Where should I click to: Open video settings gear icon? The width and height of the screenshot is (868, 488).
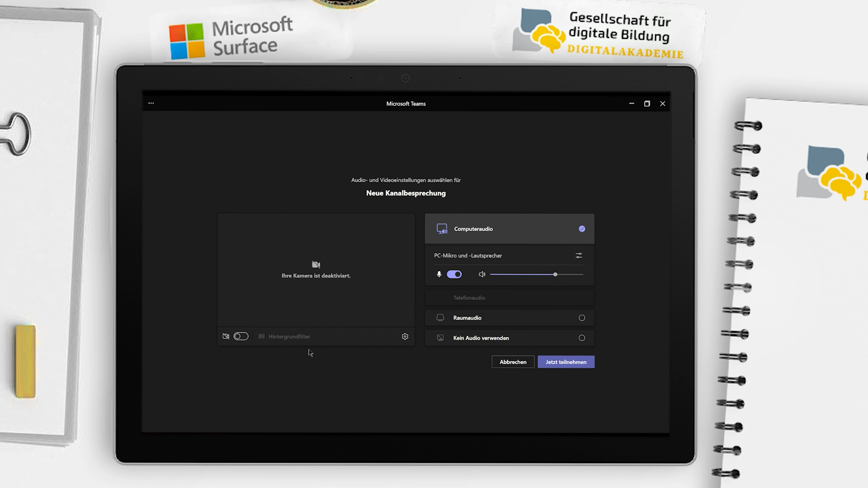coord(405,337)
